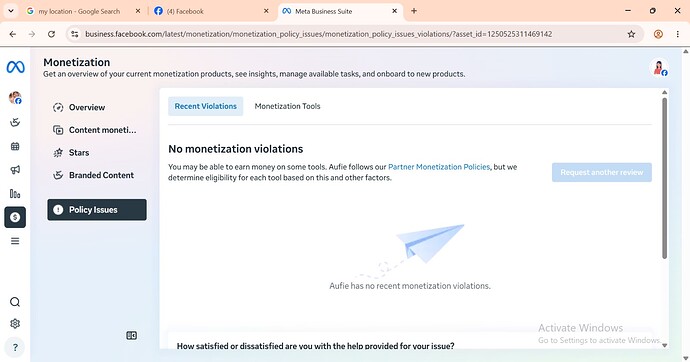690x362 pixels.
Task: Close the Google Search tab
Action: [138, 11]
